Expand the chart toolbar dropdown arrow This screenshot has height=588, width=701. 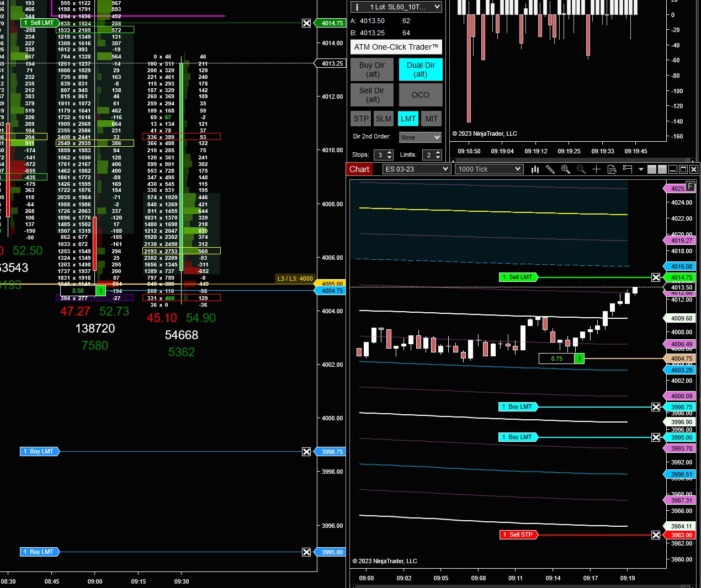(x=641, y=169)
